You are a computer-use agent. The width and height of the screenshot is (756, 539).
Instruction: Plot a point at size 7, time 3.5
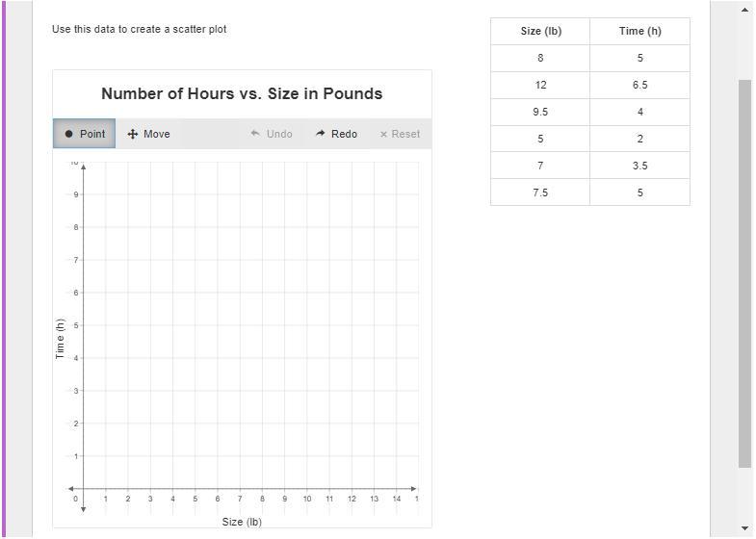[240, 374]
